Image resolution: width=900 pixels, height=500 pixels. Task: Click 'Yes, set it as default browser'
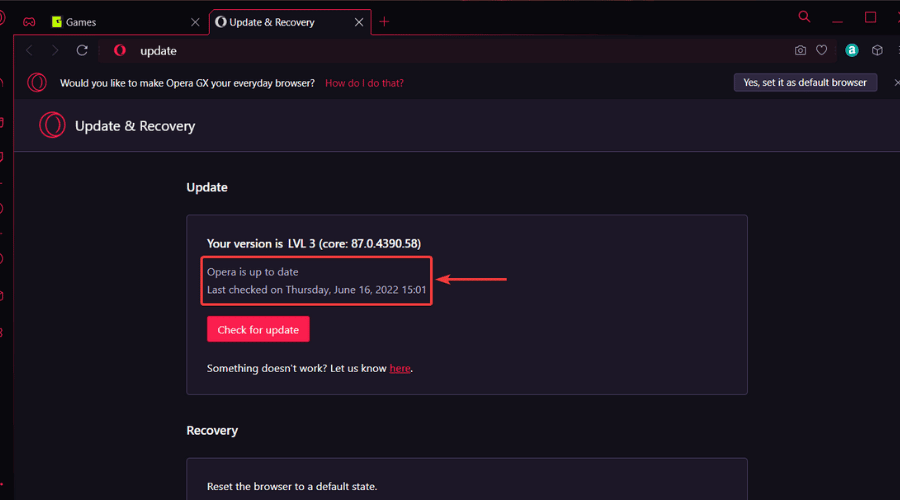[805, 83]
